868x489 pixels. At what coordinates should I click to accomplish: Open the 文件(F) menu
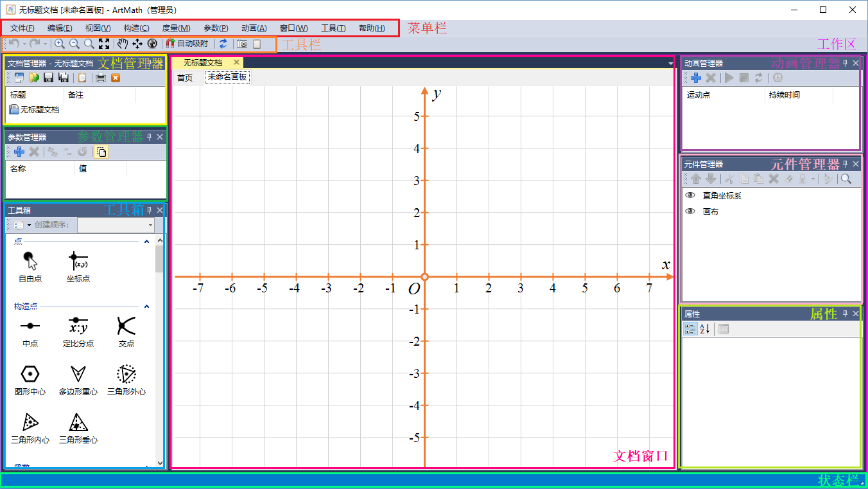(x=22, y=28)
